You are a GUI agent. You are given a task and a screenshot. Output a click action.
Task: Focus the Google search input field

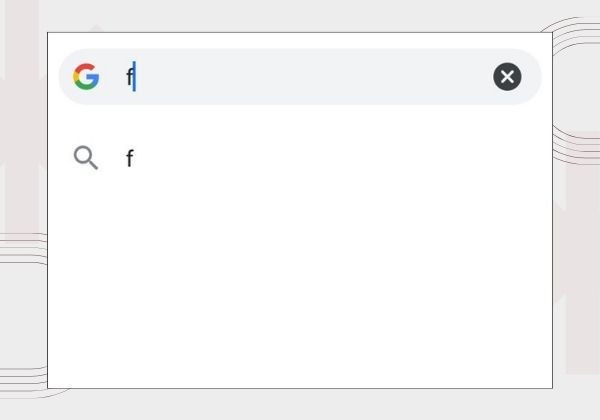coord(300,77)
